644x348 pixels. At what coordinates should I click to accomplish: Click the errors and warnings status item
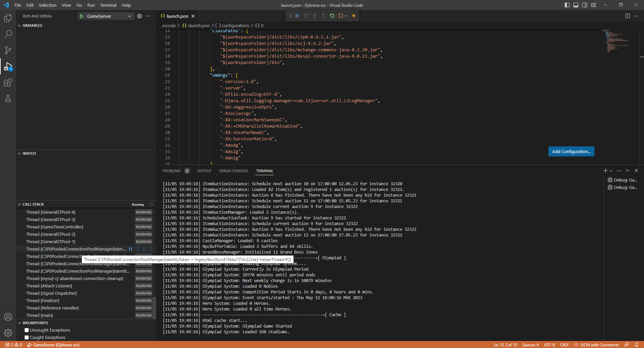[14, 345]
